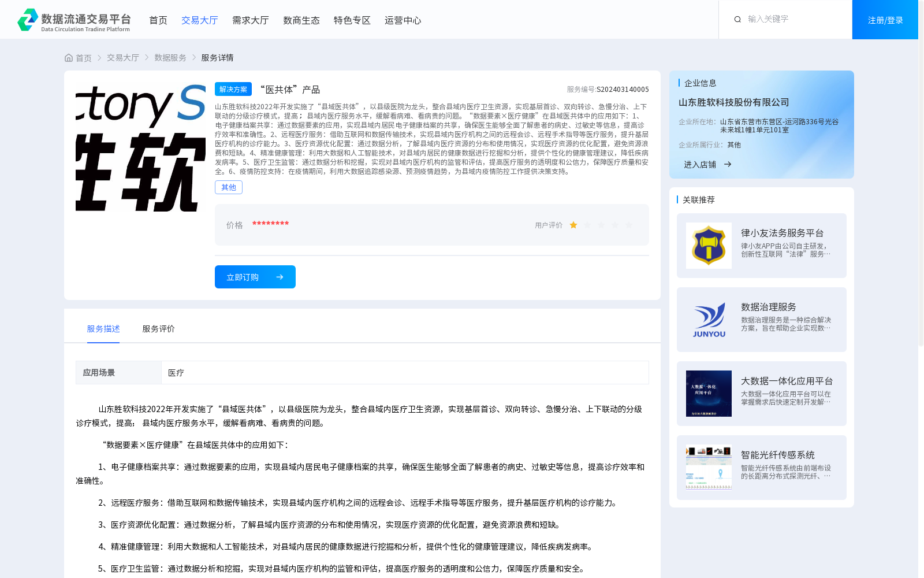
Task: Switch to the 服务评价 tab
Action: [159, 329]
